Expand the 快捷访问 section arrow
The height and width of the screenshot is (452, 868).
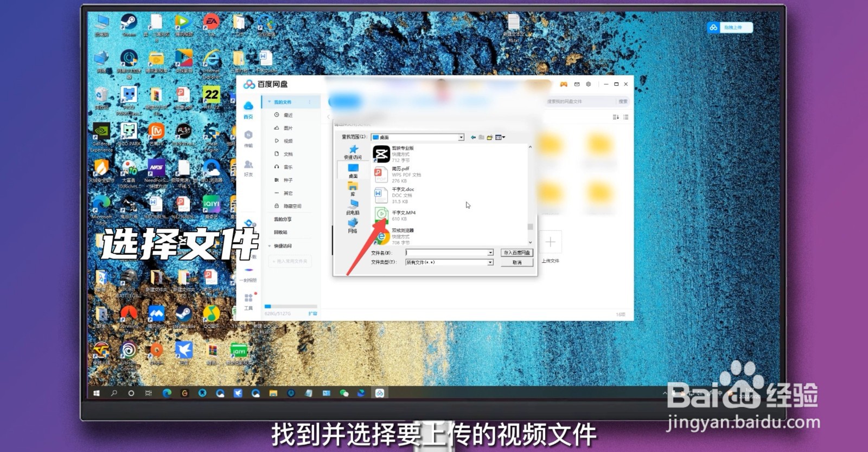point(269,246)
